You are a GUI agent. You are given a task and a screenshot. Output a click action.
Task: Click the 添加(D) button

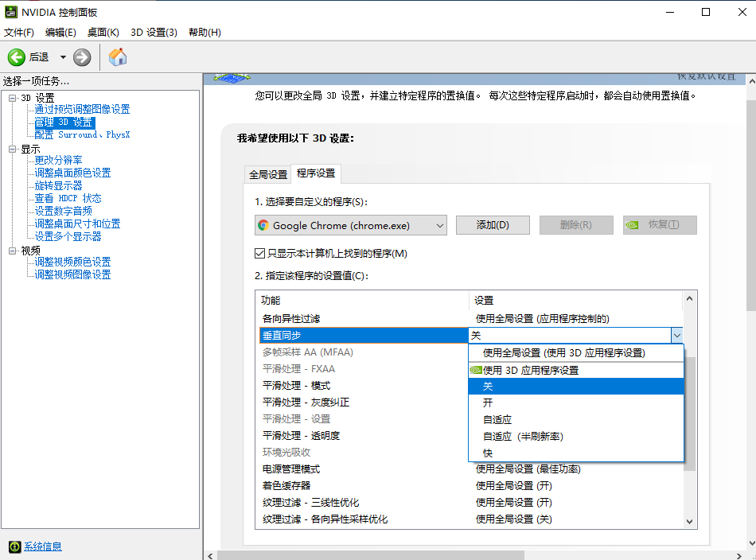click(492, 225)
